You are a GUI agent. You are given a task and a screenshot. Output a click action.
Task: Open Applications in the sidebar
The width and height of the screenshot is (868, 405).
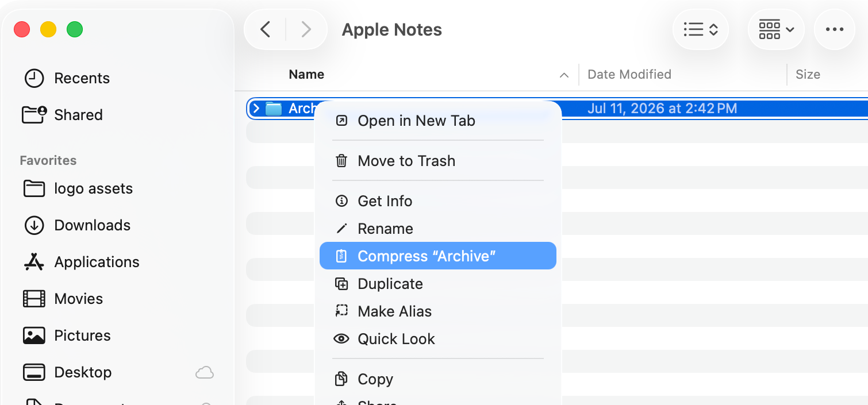[x=97, y=262]
